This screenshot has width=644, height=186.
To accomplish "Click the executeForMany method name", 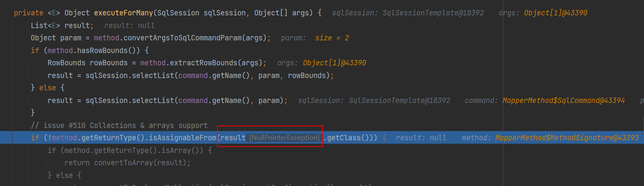I will (123, 13).
